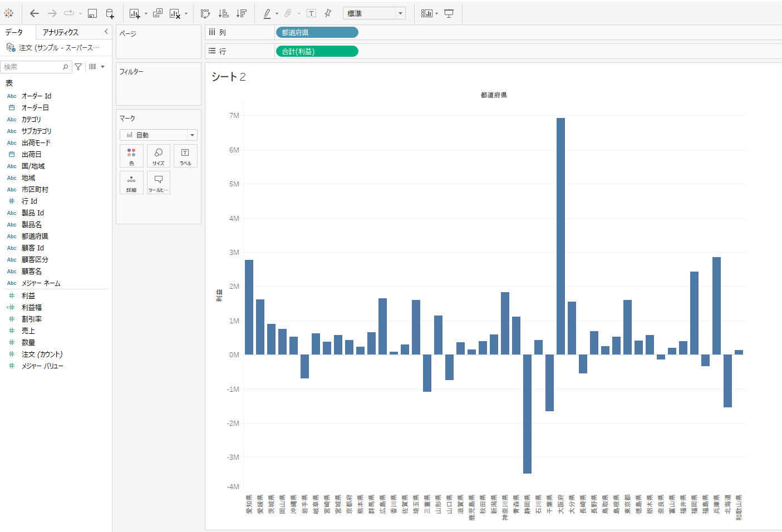Open show/hide cards dropdown arrow
The height and width of the screenshot is (532, 782).
436,13
